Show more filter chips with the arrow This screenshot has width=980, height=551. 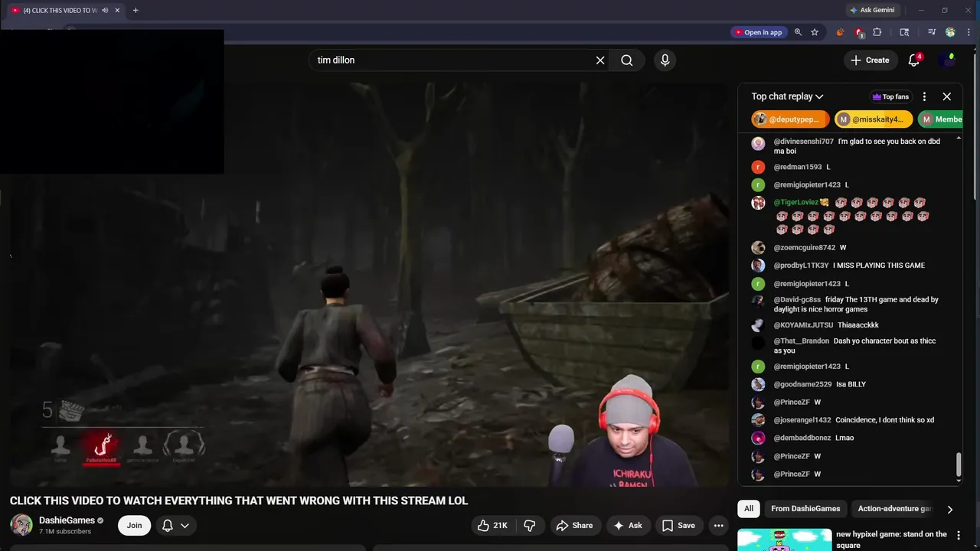pyautogui.click(x=950, y=509)
